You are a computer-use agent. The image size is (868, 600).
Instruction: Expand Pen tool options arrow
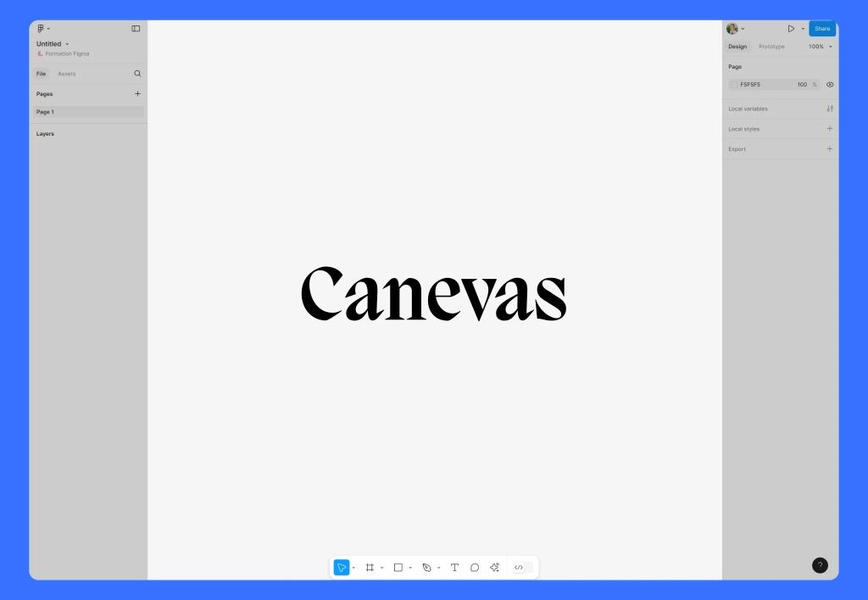(x=438, y=568)
